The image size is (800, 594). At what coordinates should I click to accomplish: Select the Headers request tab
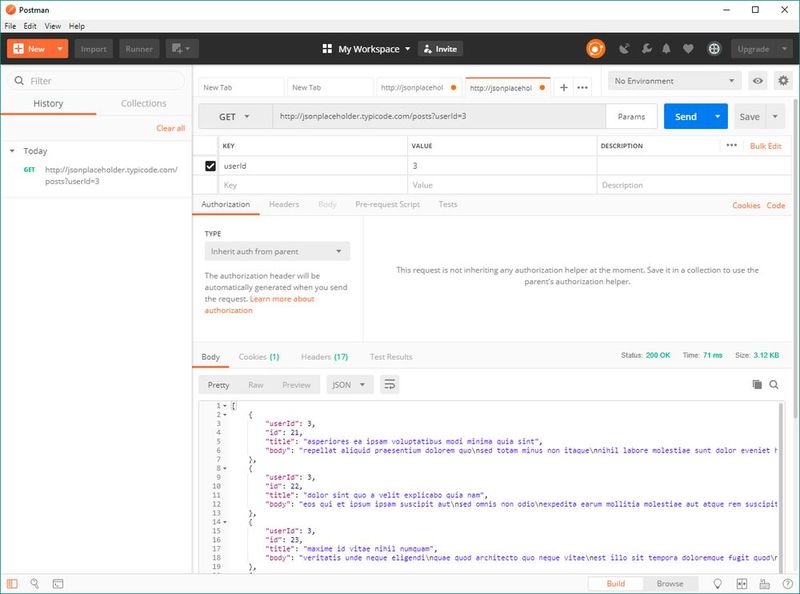coord(284,204)
